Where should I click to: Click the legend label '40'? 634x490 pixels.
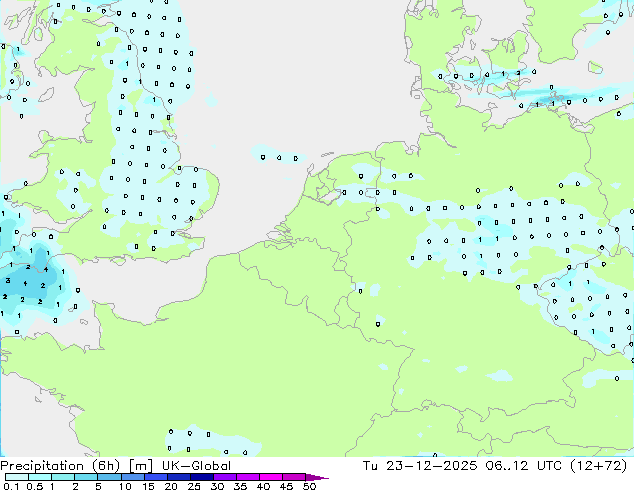pos(263,486)
